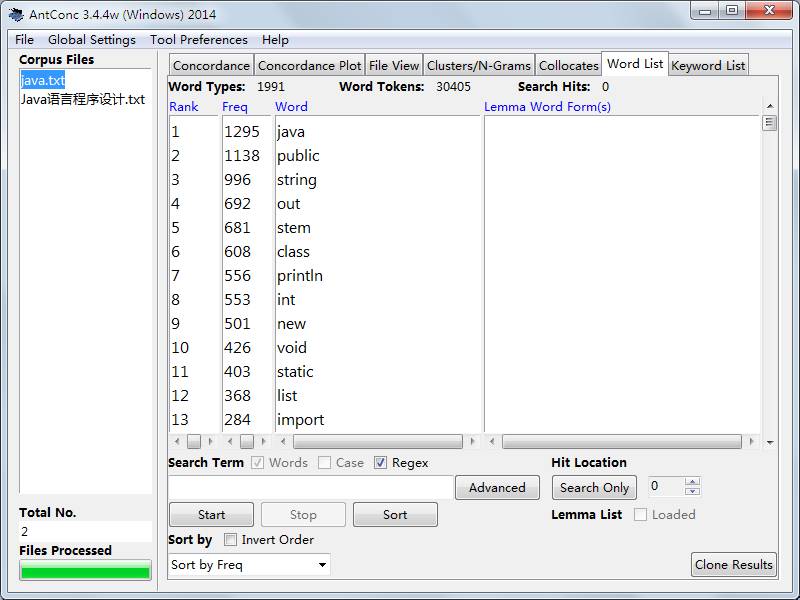Toggle the Regex checkbox

pyautogui.click(x=380, y=463)
